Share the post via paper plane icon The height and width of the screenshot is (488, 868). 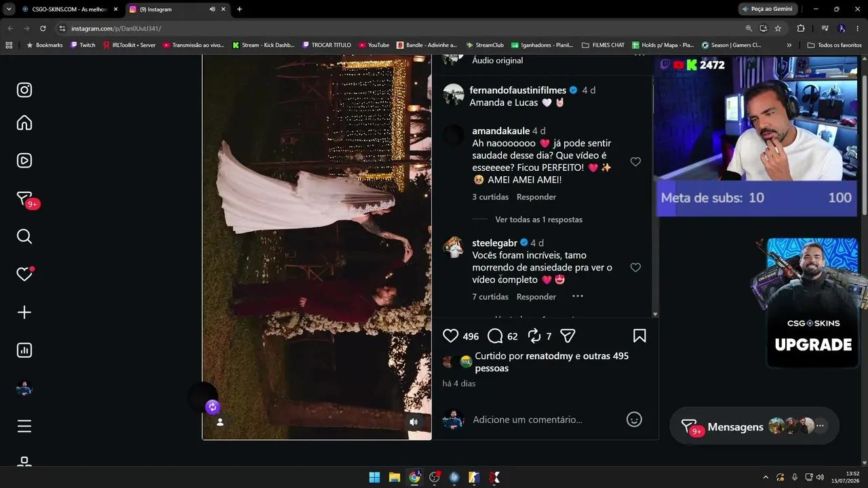click(x=568, y=335)
